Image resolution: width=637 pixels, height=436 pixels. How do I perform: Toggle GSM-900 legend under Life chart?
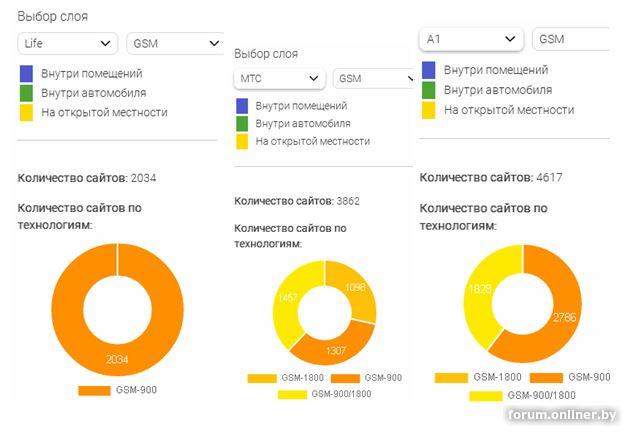pyautogui.click(x=117, y=390)
